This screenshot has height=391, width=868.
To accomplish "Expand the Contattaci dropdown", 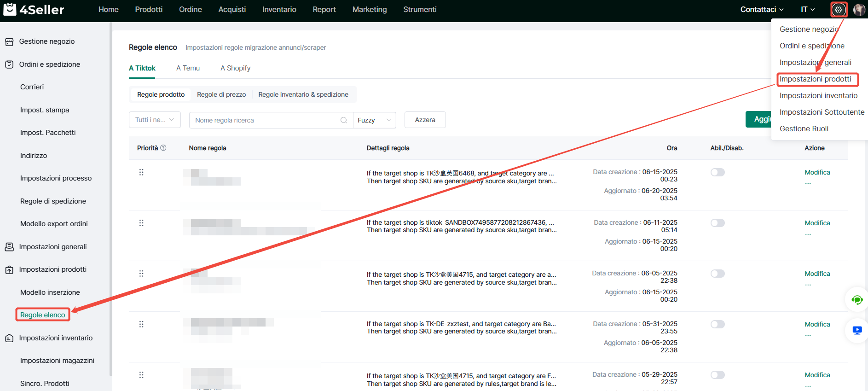I will point(762,9).
